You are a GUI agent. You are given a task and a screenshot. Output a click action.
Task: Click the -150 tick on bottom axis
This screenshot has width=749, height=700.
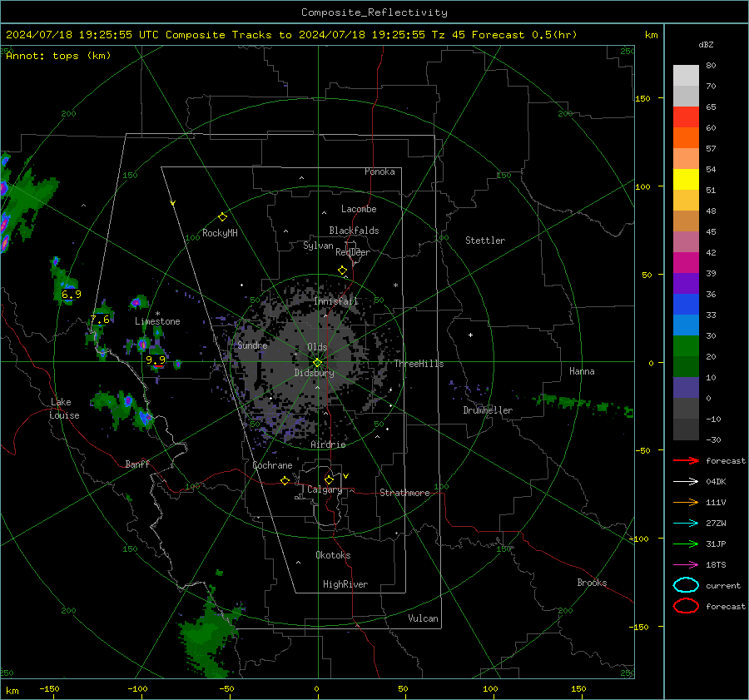[49, 689]
